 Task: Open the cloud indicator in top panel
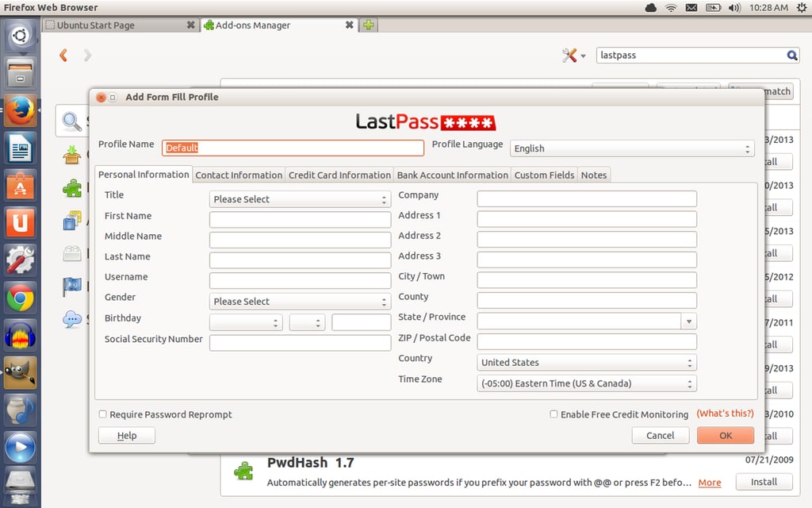(x=651, y=8)
